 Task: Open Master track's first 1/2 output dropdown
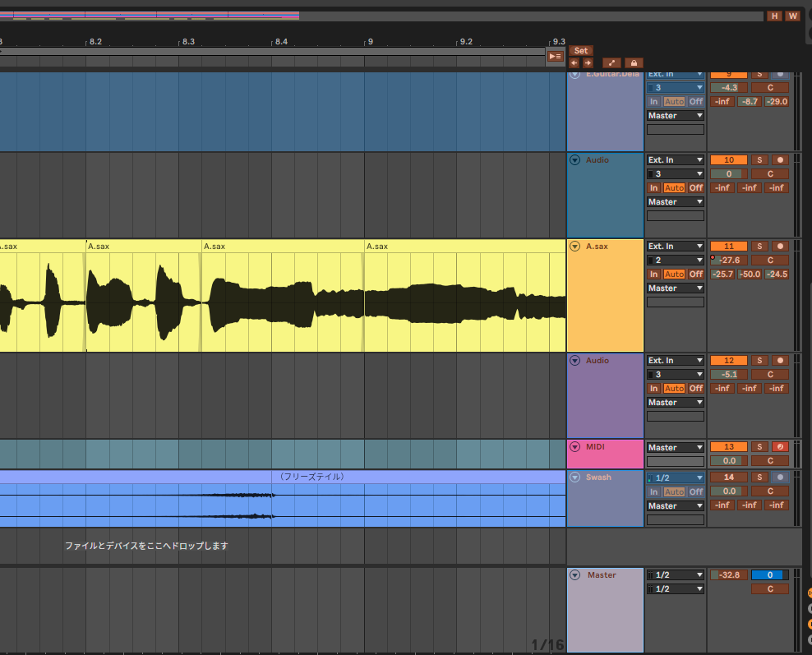pos(675,575)
